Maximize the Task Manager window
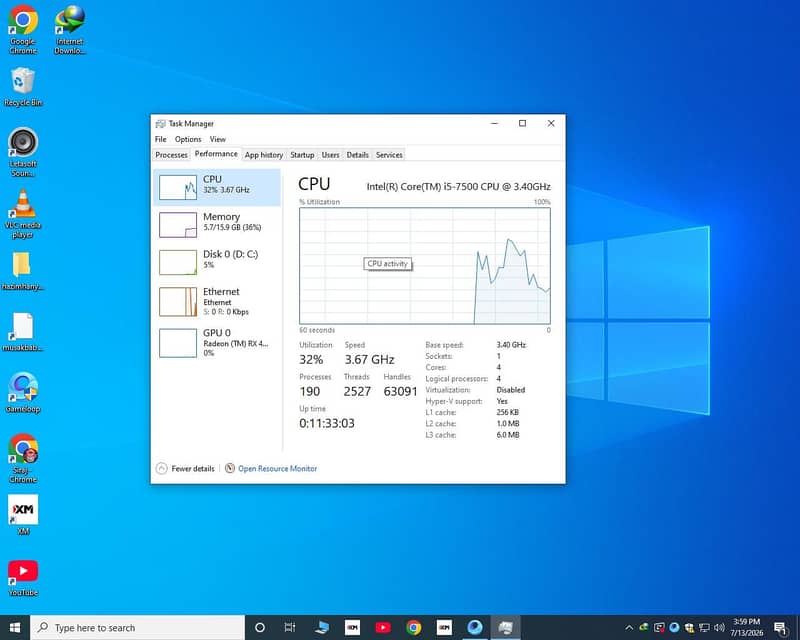The height and width of the screenshot is (640, 800). (x=522, y=124)
